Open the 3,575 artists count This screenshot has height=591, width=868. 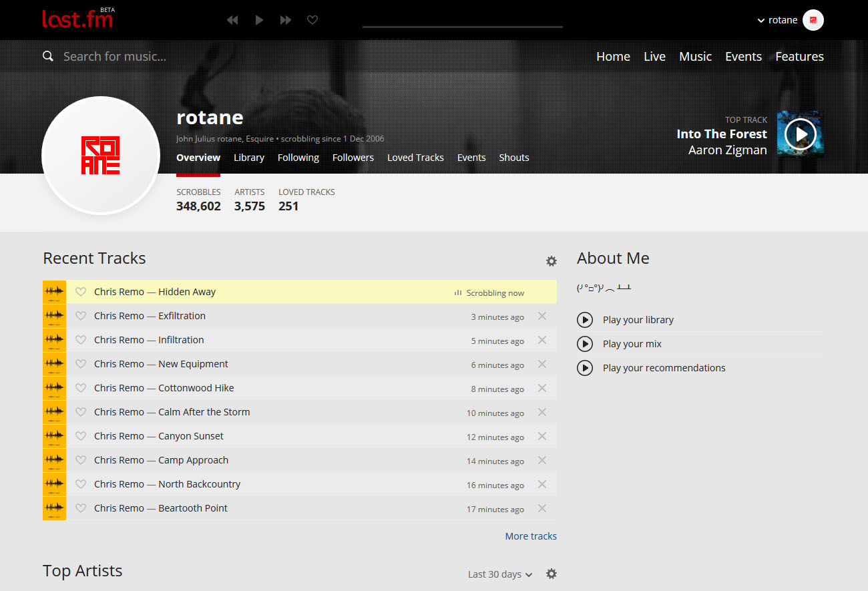pyautogui.click(x=250, y=206)
